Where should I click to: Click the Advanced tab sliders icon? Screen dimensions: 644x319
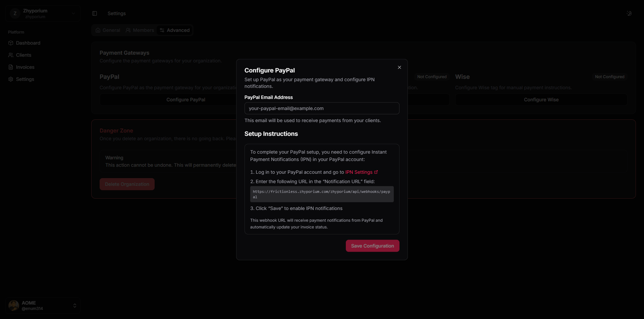coord(162,30)
